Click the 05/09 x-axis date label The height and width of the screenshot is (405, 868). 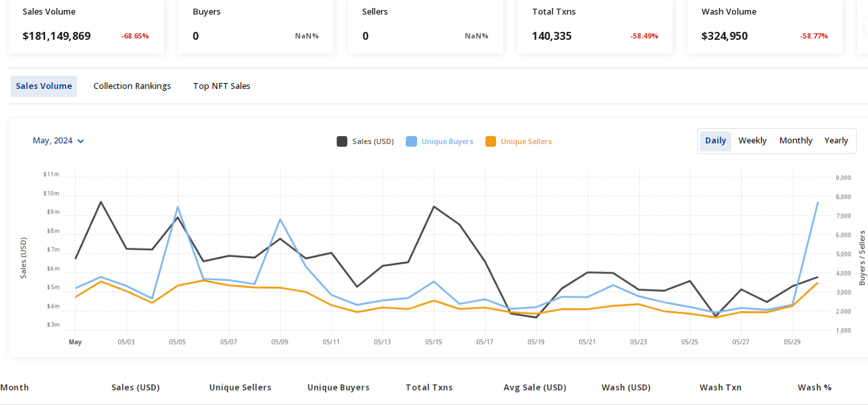tap(280, 343)
